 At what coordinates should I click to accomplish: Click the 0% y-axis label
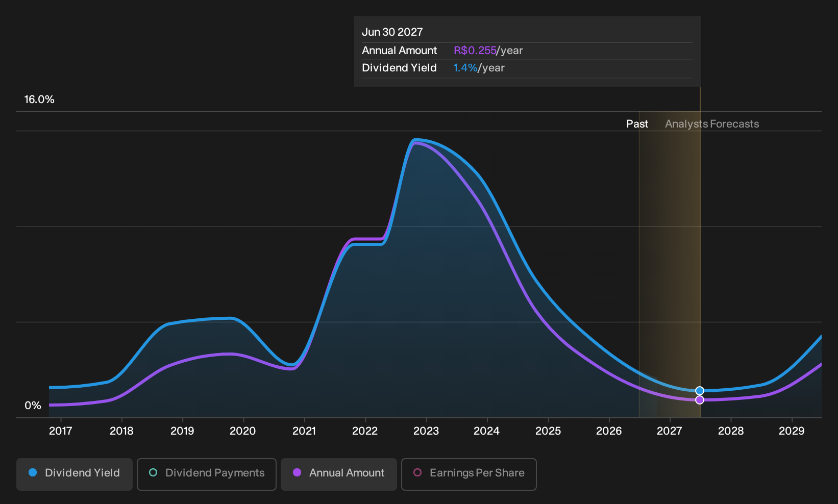click(x=33, y=406)
